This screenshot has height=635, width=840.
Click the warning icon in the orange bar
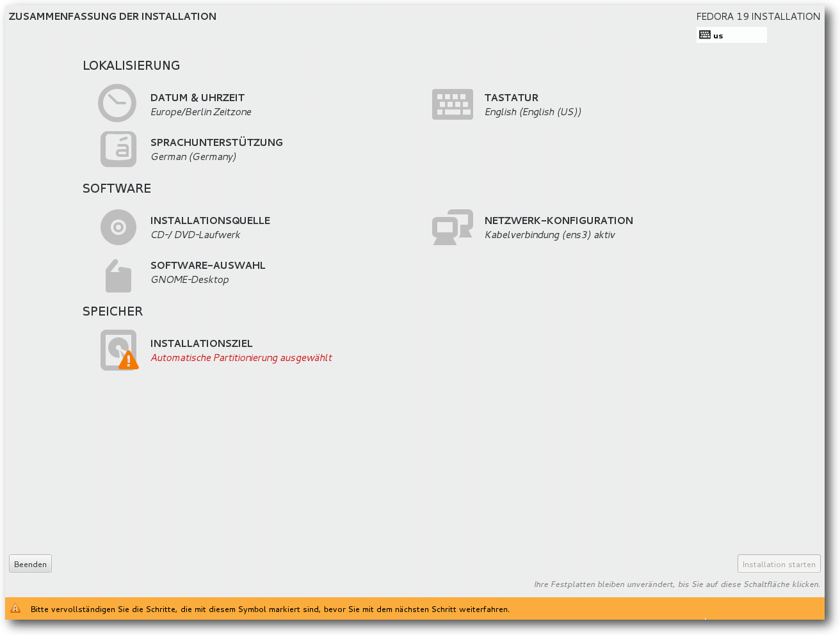[15, 609]
